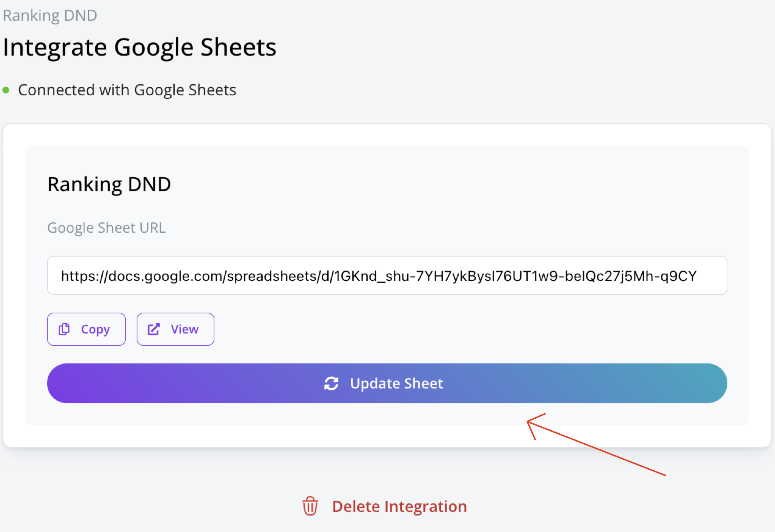Click the Integrate Google Sheets heading
The width and height of the screenshot is (775, 532).
(140, 47)
